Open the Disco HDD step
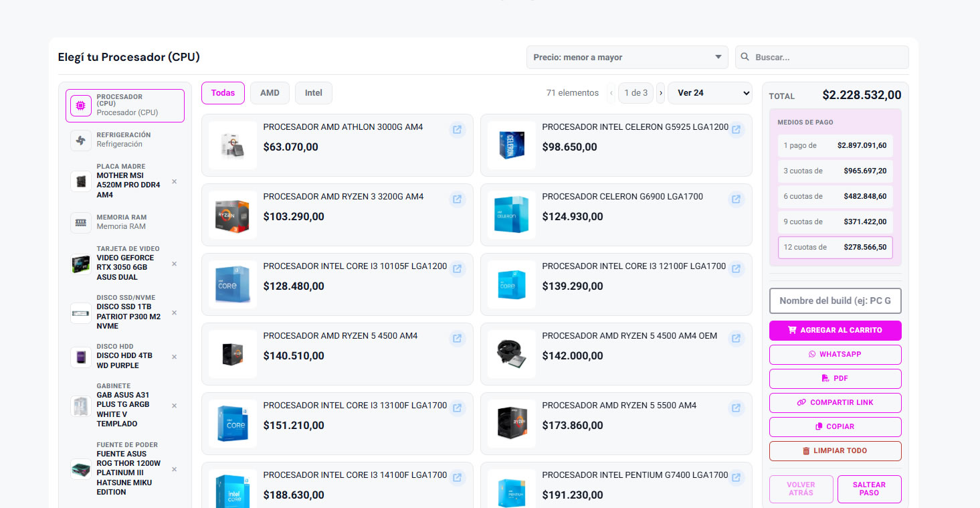The width and height of the screenshot is (980, 508). tap(125, 357)
